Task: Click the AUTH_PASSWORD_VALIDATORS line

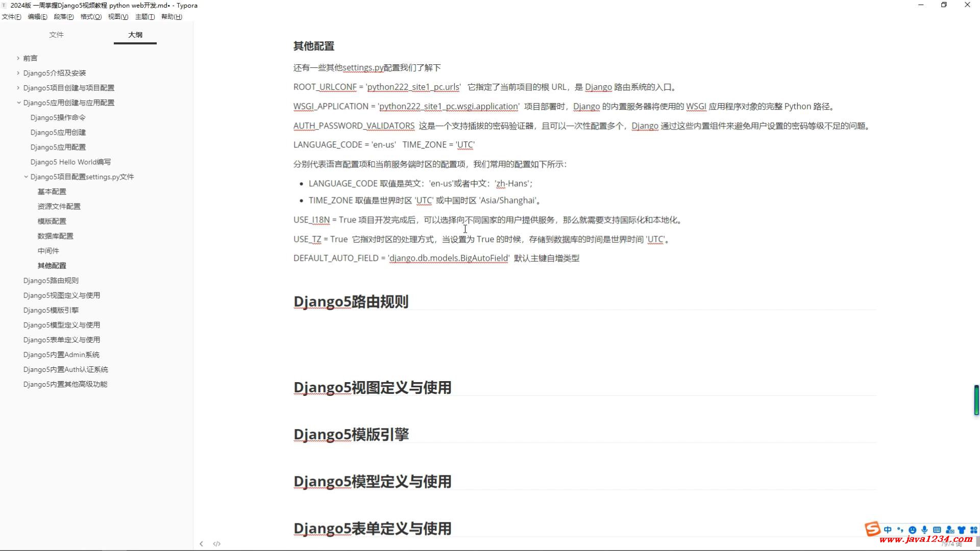Action: 582,126
